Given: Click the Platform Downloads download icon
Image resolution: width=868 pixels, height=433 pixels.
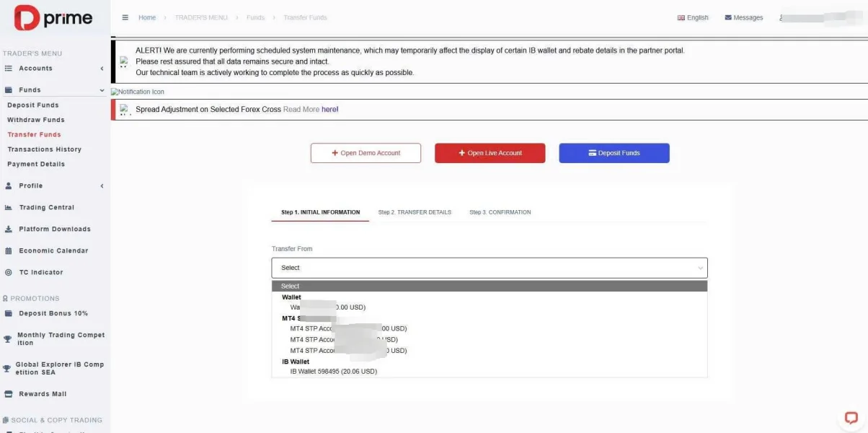Looking at the screenshot, I should (9, 229).
